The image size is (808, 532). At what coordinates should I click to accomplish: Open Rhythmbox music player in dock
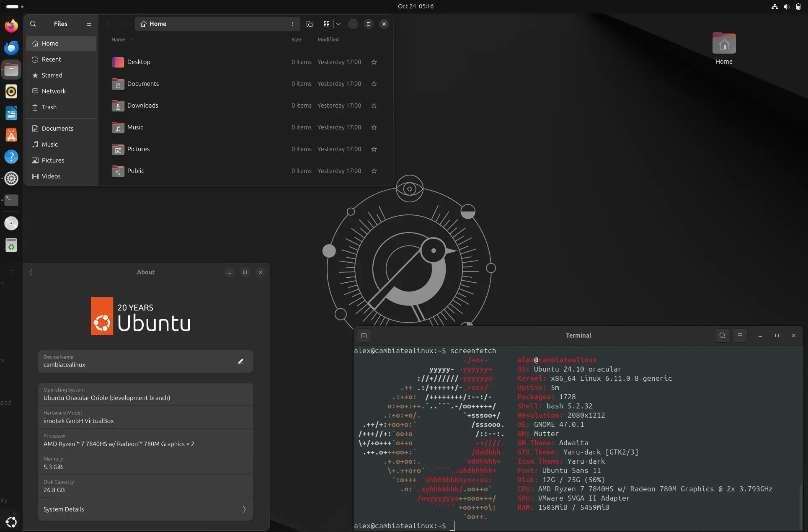pos(11,91)
